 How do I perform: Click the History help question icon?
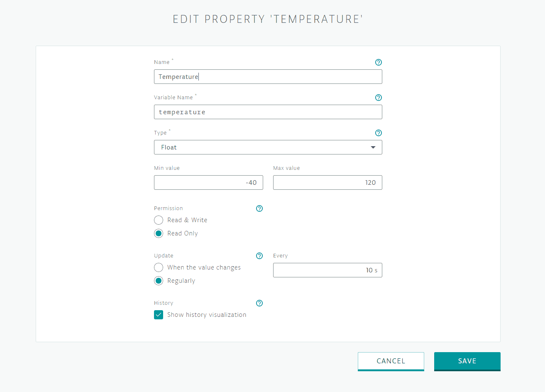click(259, 303)
